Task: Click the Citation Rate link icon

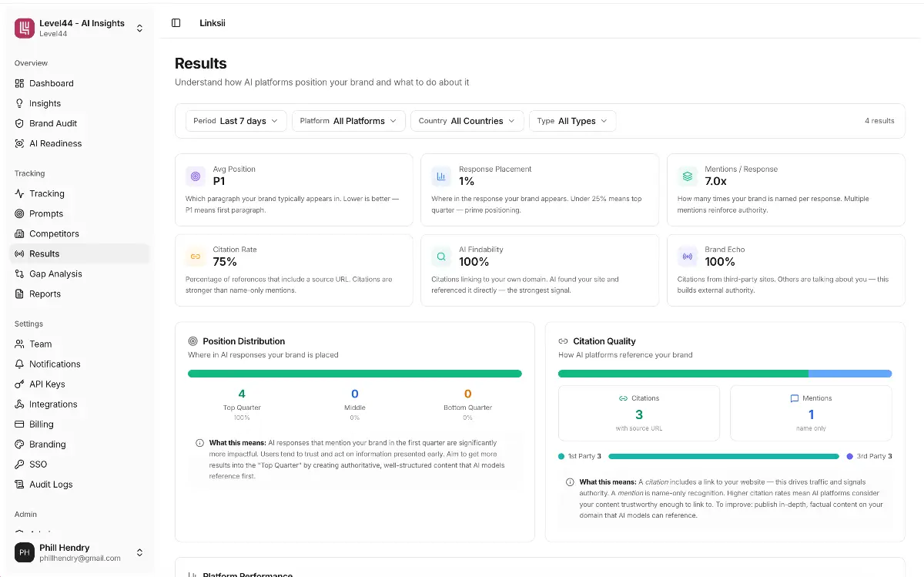Action: point(196,257)
